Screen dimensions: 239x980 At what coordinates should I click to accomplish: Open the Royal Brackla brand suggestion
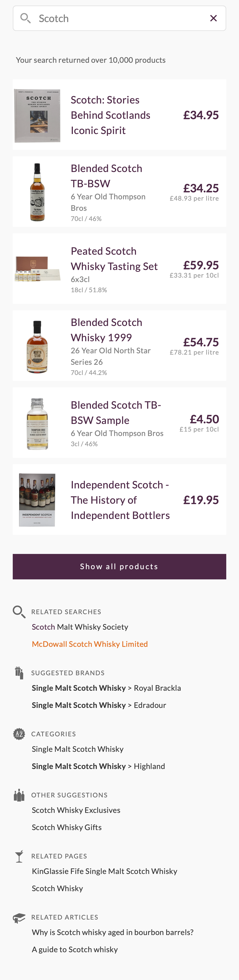[107, 688]
